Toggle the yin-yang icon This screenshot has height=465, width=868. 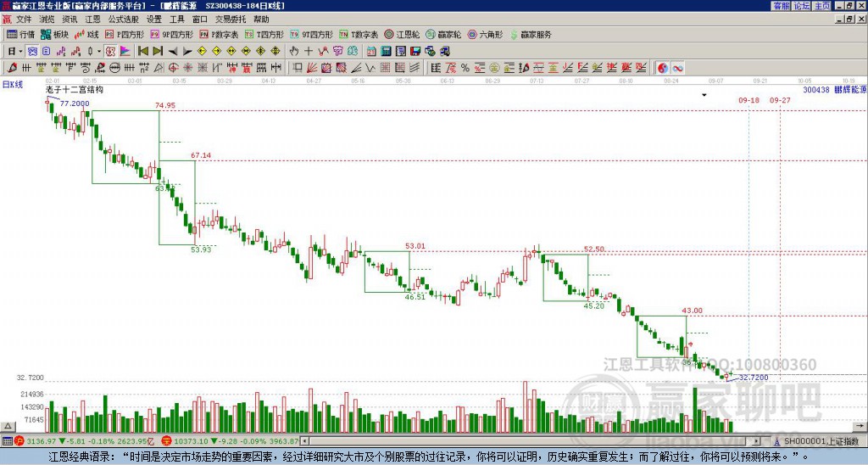663,68
